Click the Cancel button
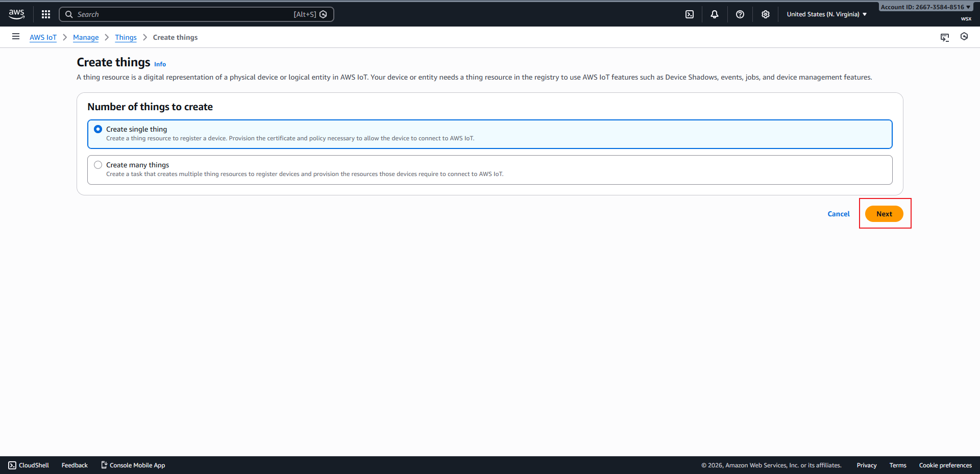The height and width of the screenshot is (474, 980). [839, 214]
